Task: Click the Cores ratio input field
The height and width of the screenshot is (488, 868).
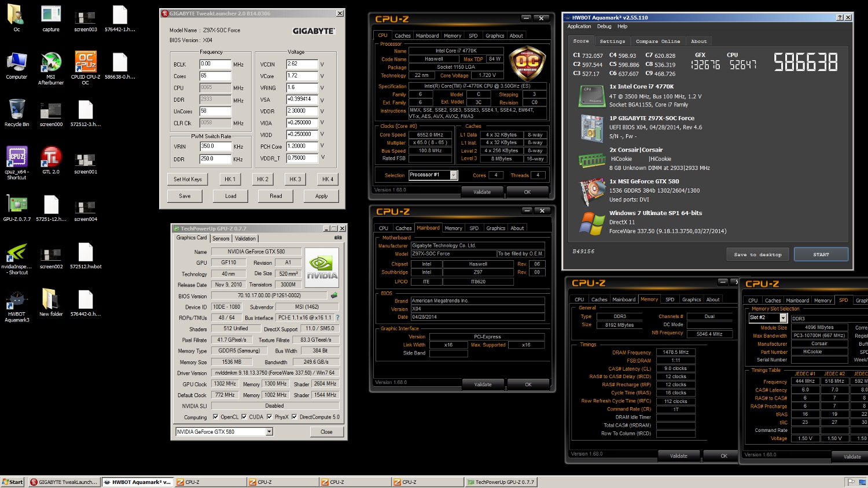Action: (x=215, y=76)
